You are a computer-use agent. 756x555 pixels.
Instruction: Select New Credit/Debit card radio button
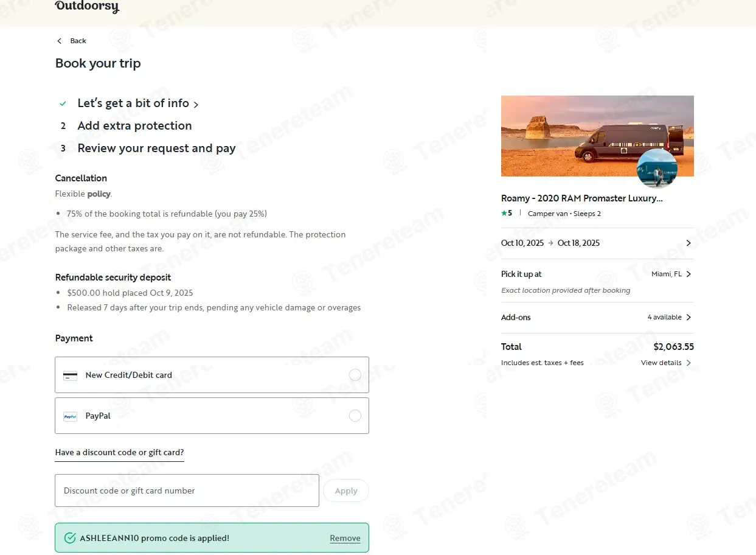pyautogui.click(x=355, y=375)
